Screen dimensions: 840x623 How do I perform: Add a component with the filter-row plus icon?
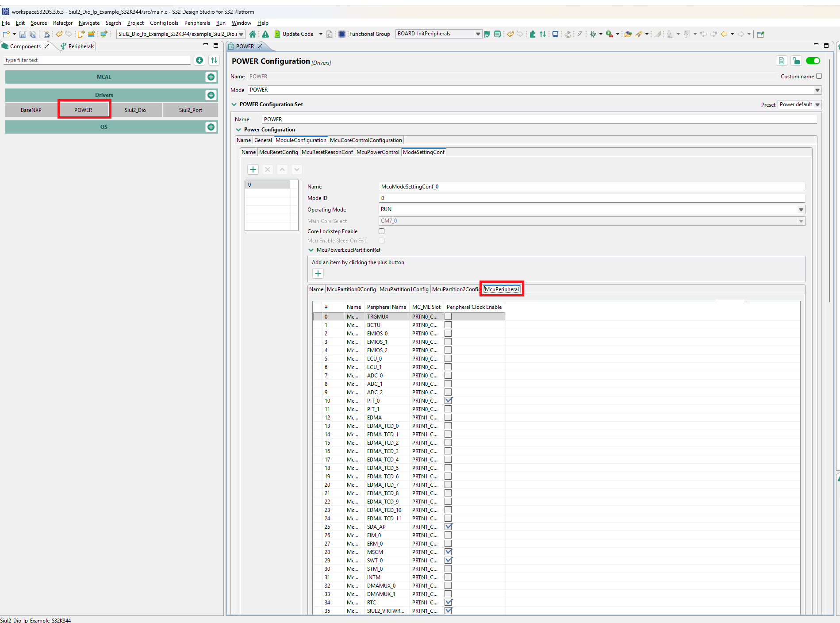tap(200, 60)
